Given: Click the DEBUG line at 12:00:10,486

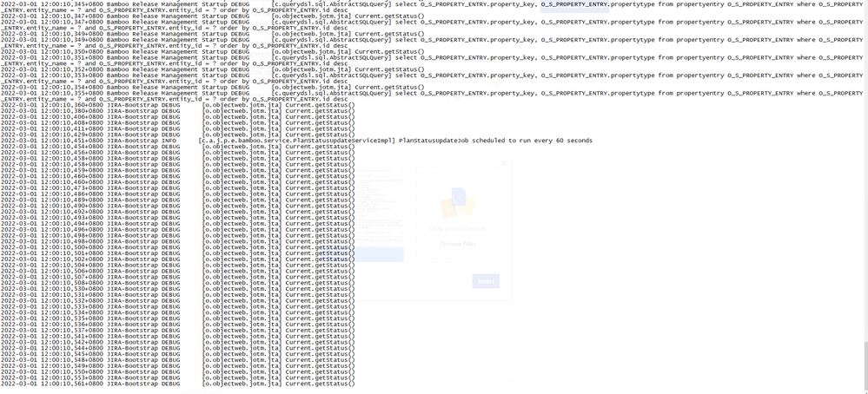Looking at the screenshot, I should 177,194.
